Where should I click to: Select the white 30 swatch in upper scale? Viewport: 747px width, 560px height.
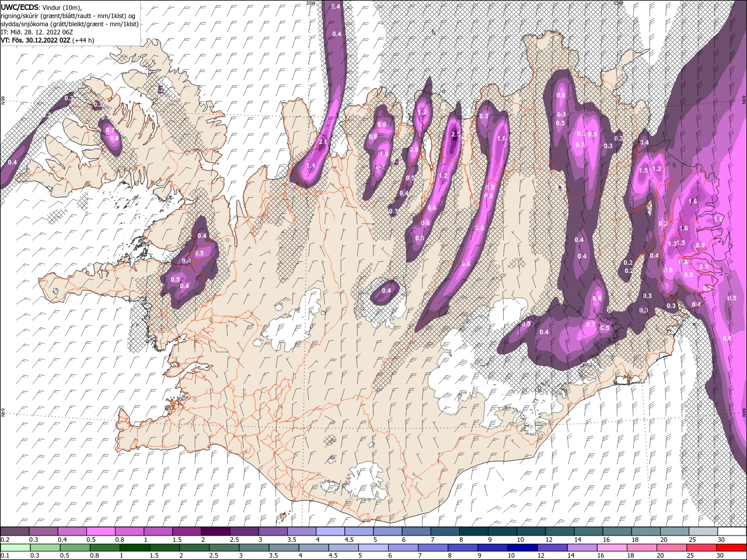coord(732,531)
